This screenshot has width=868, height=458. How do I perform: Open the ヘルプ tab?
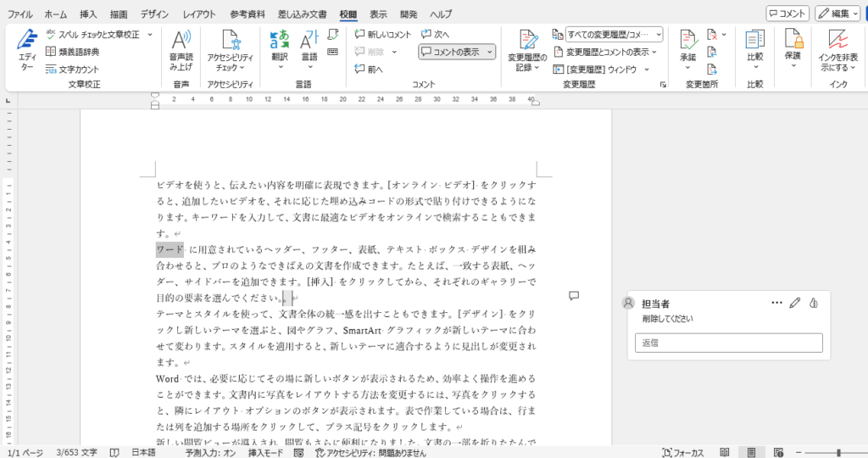pyautogui.click(x=441, y=14)
